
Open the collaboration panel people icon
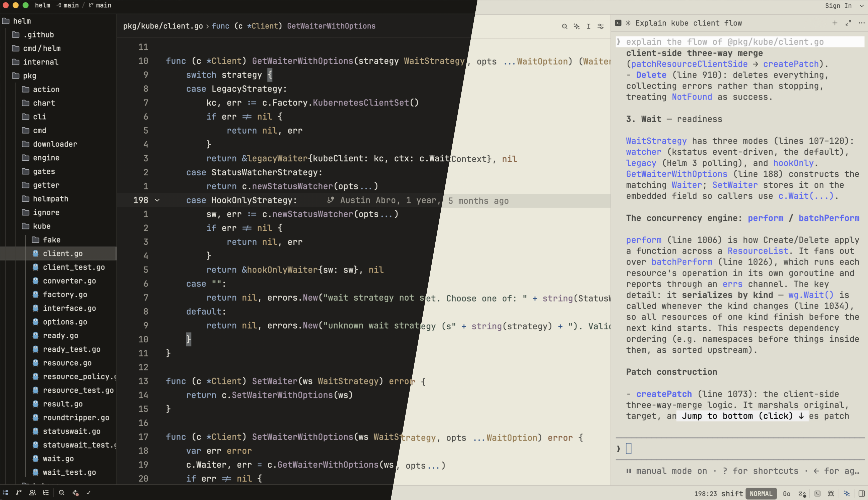pos(32,492)
